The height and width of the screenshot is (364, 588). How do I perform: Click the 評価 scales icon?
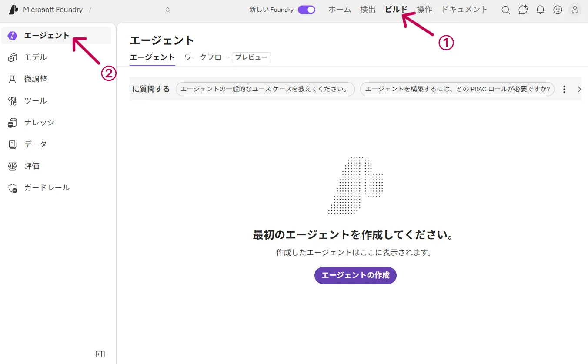click(x=13, y=166)
